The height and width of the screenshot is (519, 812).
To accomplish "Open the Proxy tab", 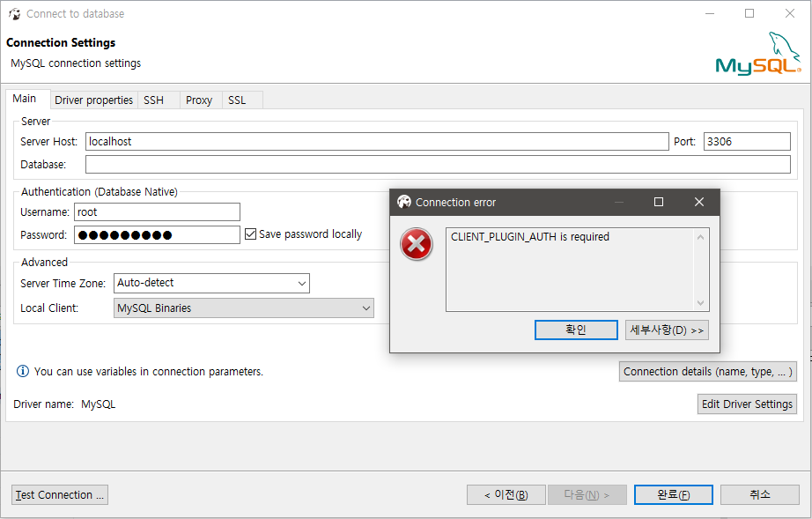I will pos(199,100).
